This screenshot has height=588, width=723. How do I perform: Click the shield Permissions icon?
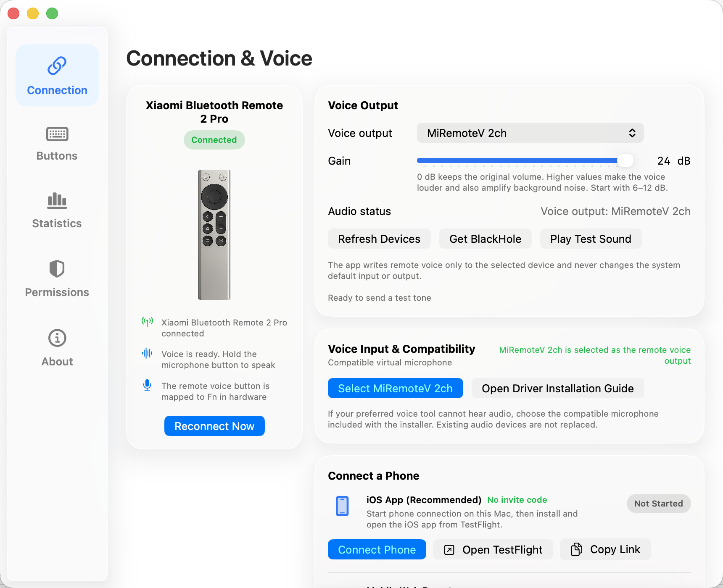click(x=57, y=269)
